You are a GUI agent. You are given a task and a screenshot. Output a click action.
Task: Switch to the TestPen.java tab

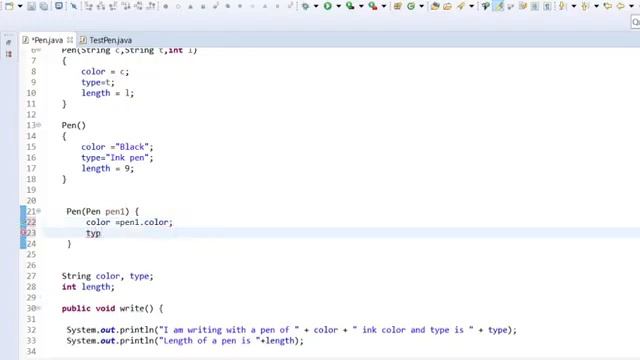[106, 40]
